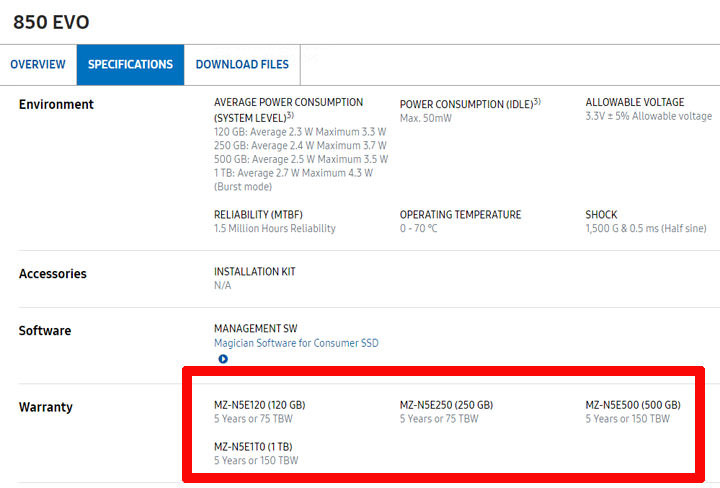Click '5 Years or 75 TBW' under MZ-N5E250
Viewport: 720px width, 488px height.
coord(439,419)
